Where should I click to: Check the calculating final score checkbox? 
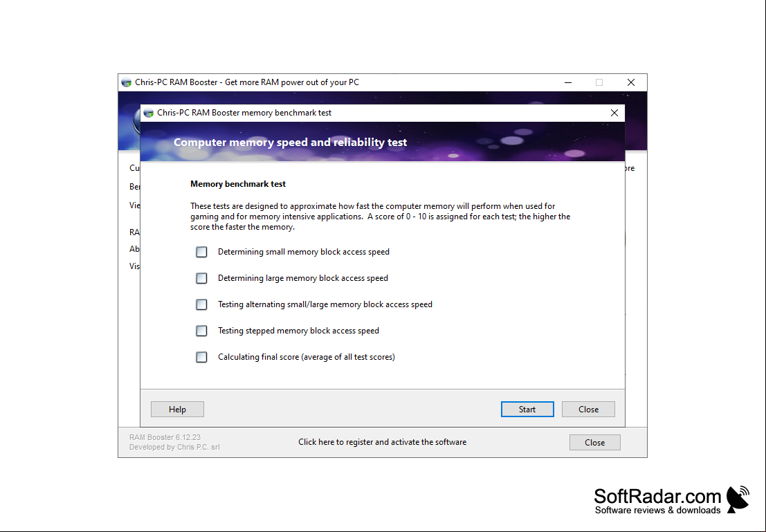(201, 358)
